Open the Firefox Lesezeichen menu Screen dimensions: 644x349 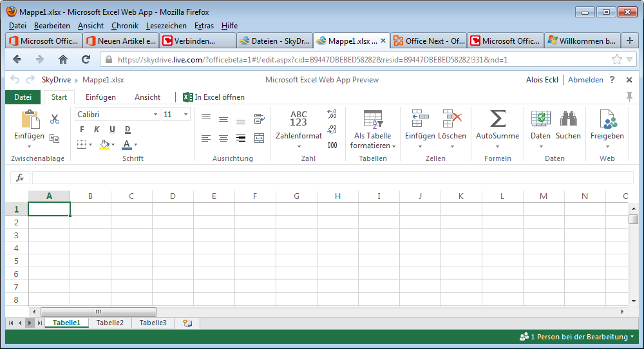(x=166, y=26)
